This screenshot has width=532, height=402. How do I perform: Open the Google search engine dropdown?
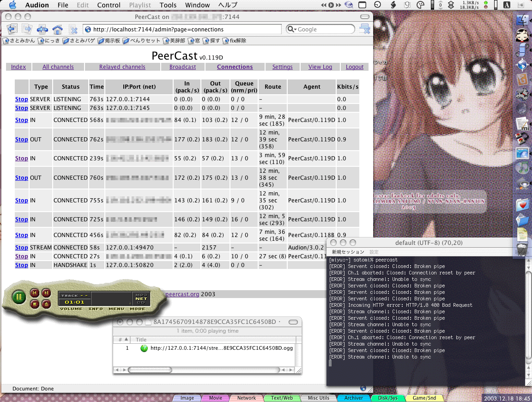click(292, 29)
